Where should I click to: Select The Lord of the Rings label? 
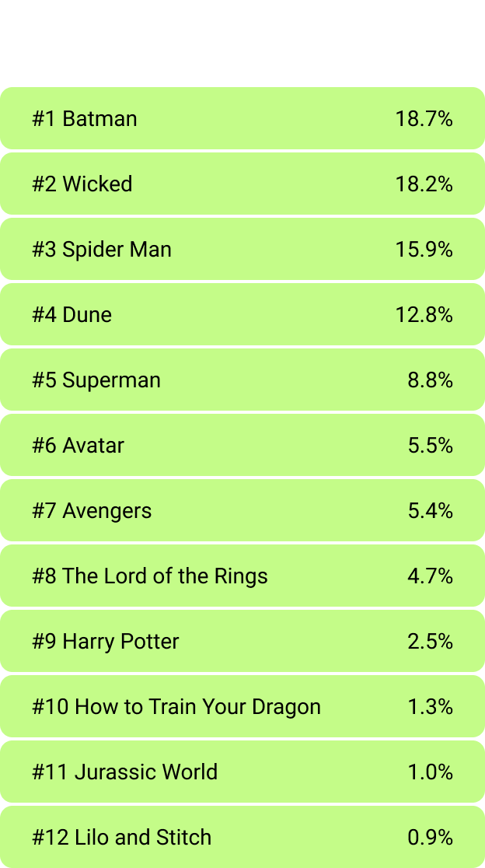coord(150,576)
